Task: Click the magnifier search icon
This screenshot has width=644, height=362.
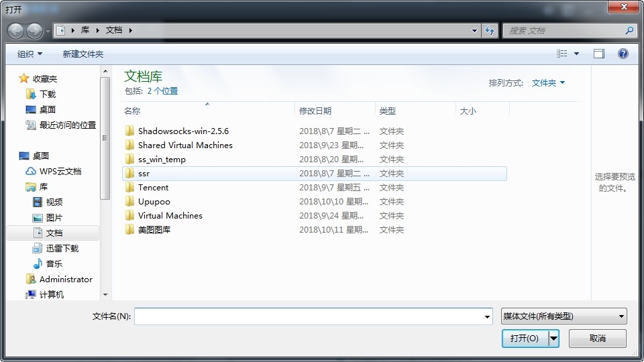Action: tap(629, 30)
